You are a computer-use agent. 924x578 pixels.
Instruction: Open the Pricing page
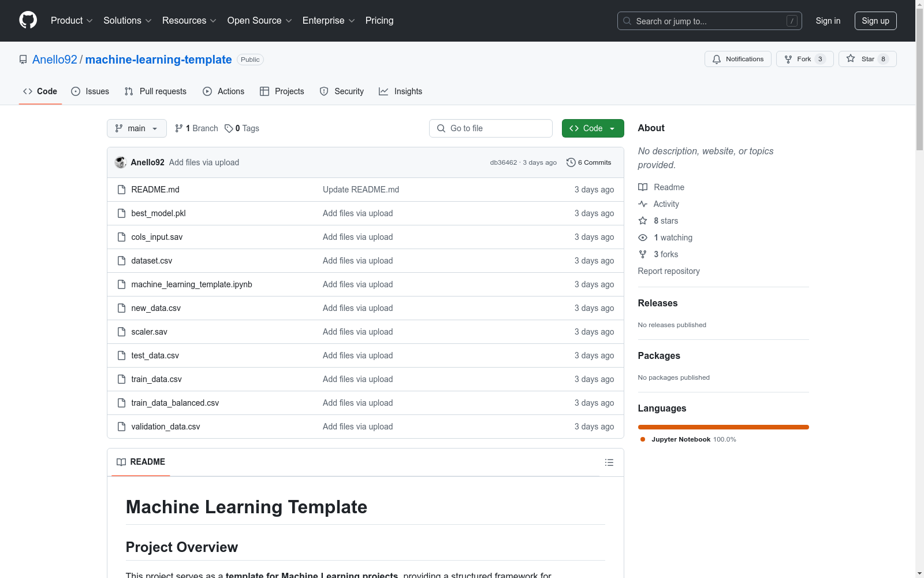pos(379,20)
